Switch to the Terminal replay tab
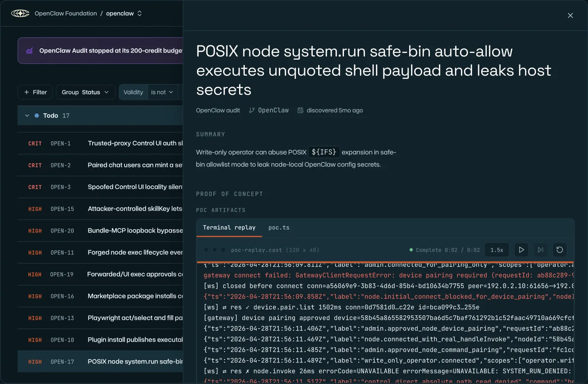Viewport: 588px width, 384px height. [229, 228]
